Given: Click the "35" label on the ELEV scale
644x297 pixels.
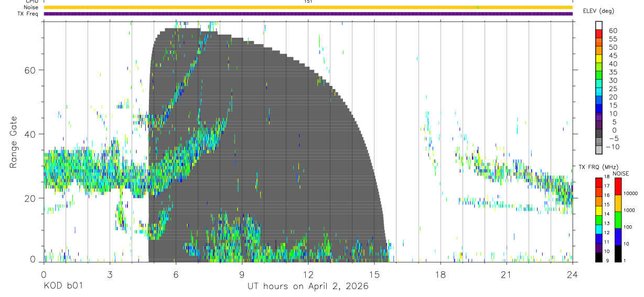Looking at the screenshot, I should tap(612, 72).
